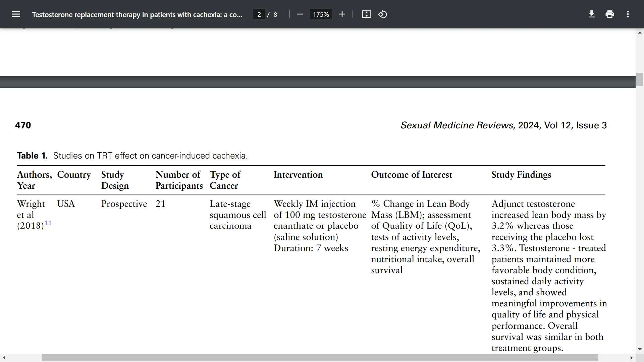644x362 pixels.
Task: Click 'Outcome of Interest' column header
Action: pyautogui.click(x=412, y=175)
